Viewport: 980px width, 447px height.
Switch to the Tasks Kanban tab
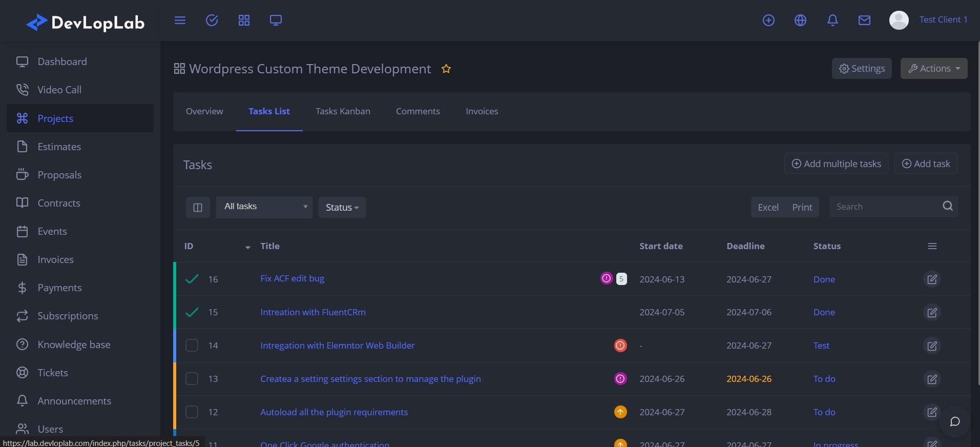click(x=343, y=111)
